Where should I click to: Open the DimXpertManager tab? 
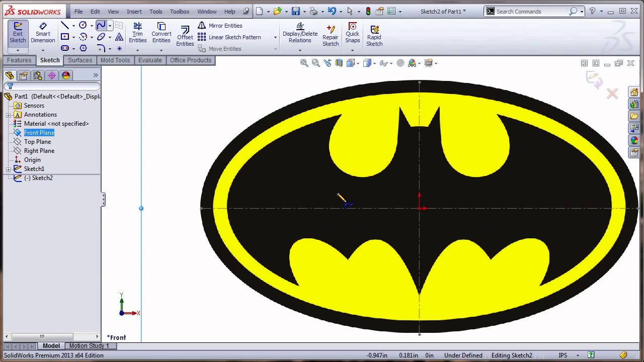pos(51,75)
